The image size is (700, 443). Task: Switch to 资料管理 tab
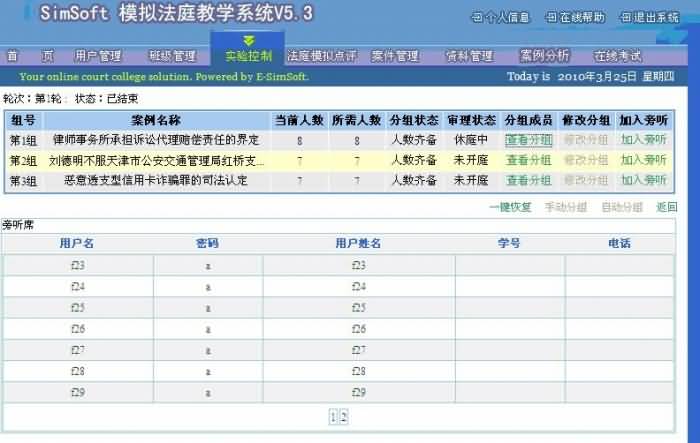pos(469,56)
